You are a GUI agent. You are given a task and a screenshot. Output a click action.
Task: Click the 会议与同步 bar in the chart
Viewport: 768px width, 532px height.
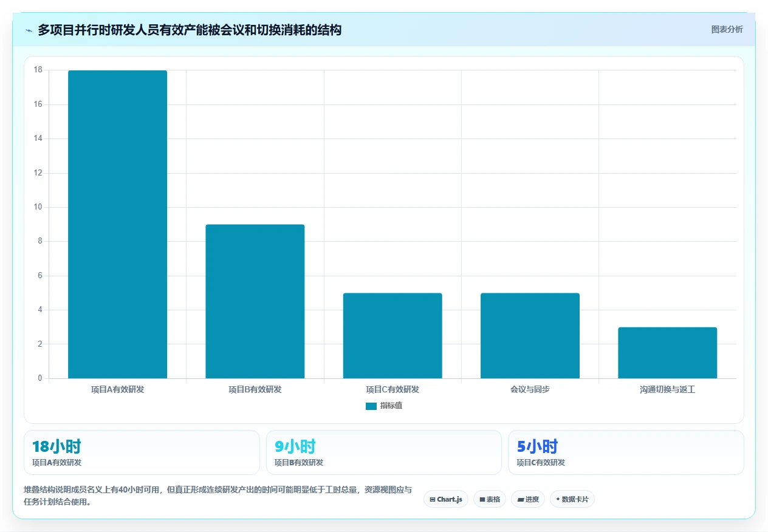tap(530, 336)
